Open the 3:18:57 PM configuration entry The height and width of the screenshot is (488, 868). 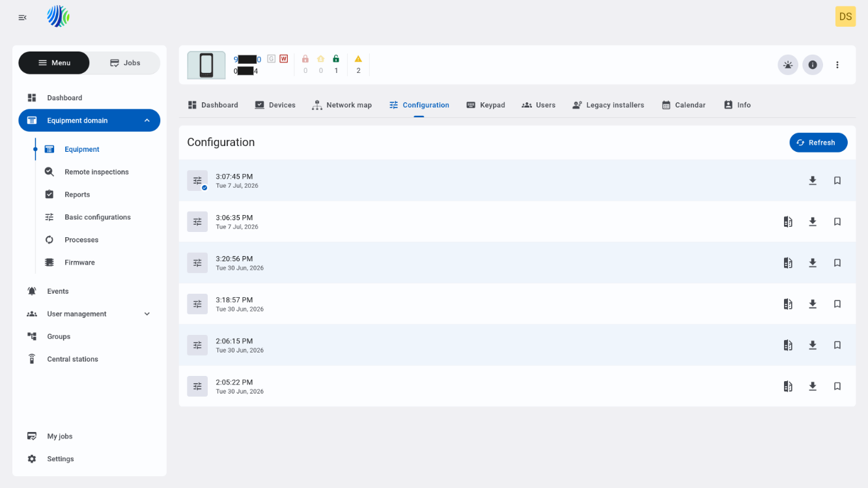tap(517, 304)
